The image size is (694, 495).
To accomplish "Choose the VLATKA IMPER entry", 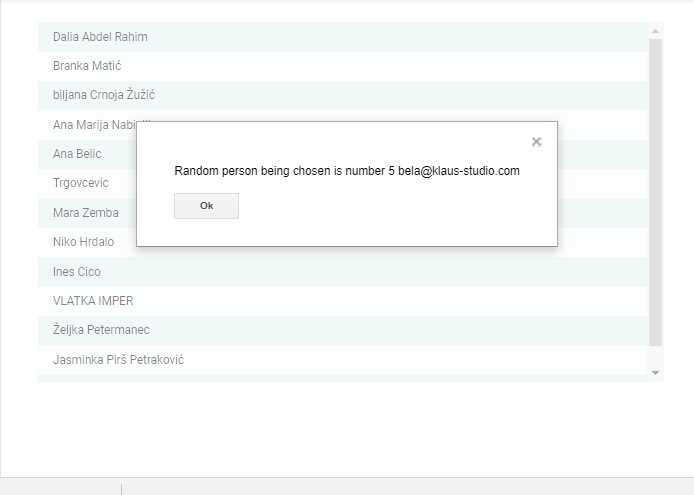I will pyautogui.click(x=93, y=301).
